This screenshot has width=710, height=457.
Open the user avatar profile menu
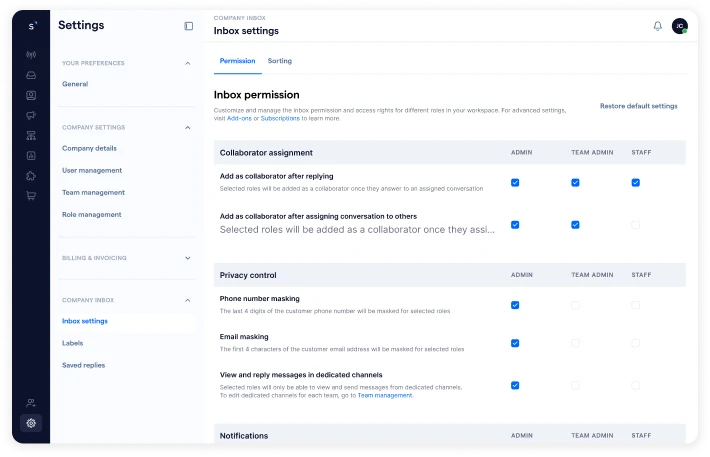(679, 26)
